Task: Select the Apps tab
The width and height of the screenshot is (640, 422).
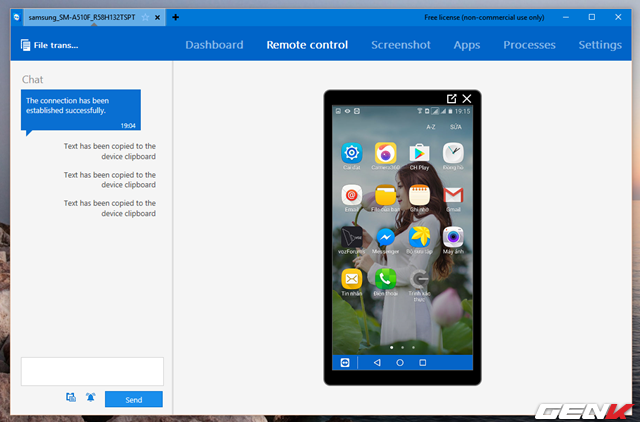Action: 466,45
